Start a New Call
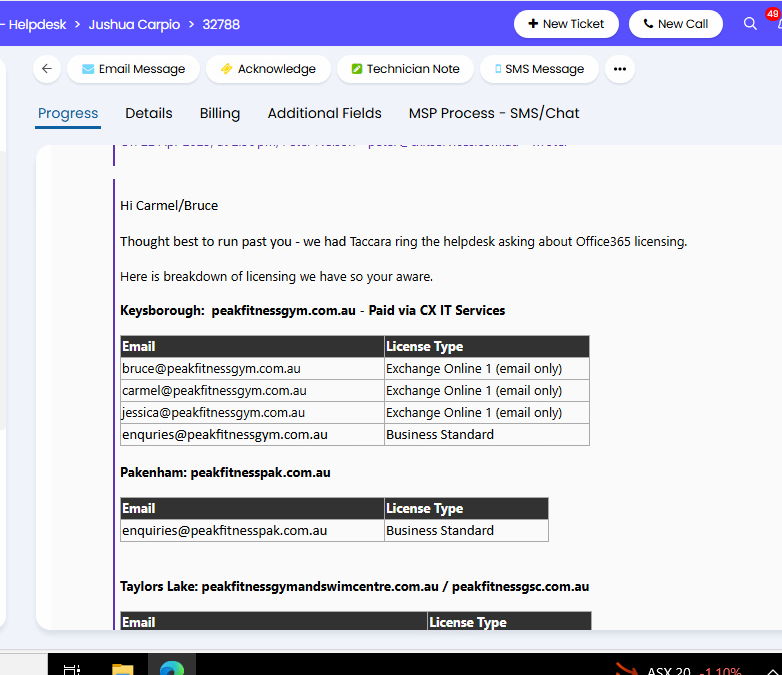 coord(675,24)
